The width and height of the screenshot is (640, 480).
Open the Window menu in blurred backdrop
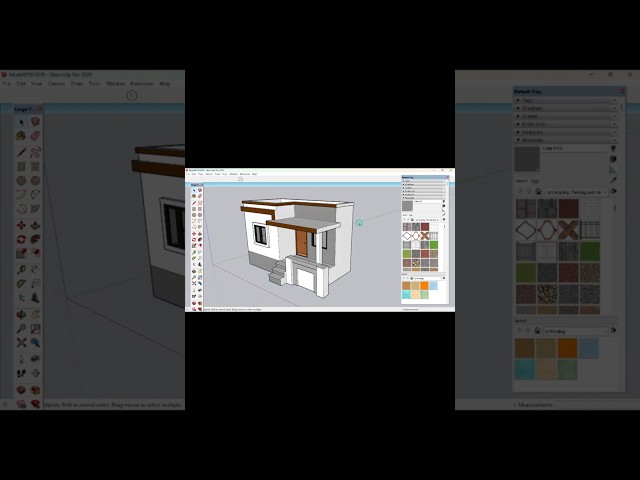(x=115, y=84)
